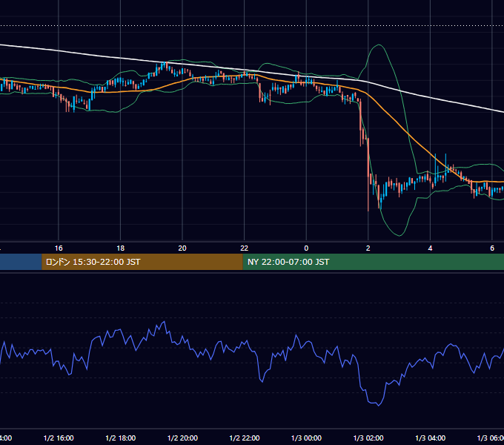Click the NY 22:00-07:00 JST session bar

point(374,262)
